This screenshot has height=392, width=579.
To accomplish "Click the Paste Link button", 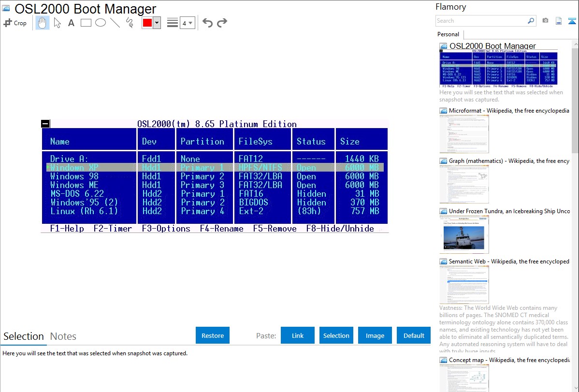I will [x=298, y=335].
